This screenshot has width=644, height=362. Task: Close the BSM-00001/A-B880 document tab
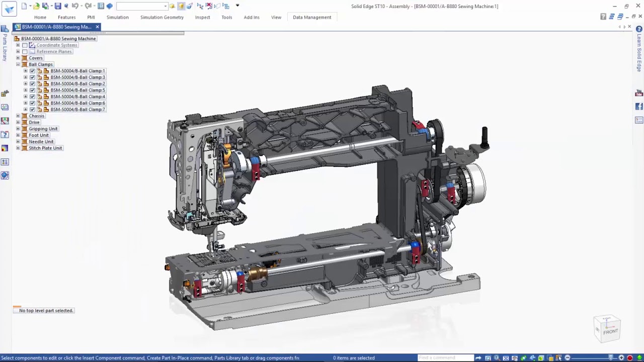(97, 27)
